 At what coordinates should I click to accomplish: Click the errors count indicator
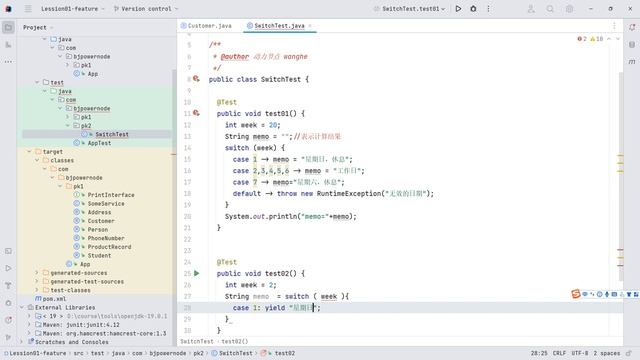(x=582, y=39)
